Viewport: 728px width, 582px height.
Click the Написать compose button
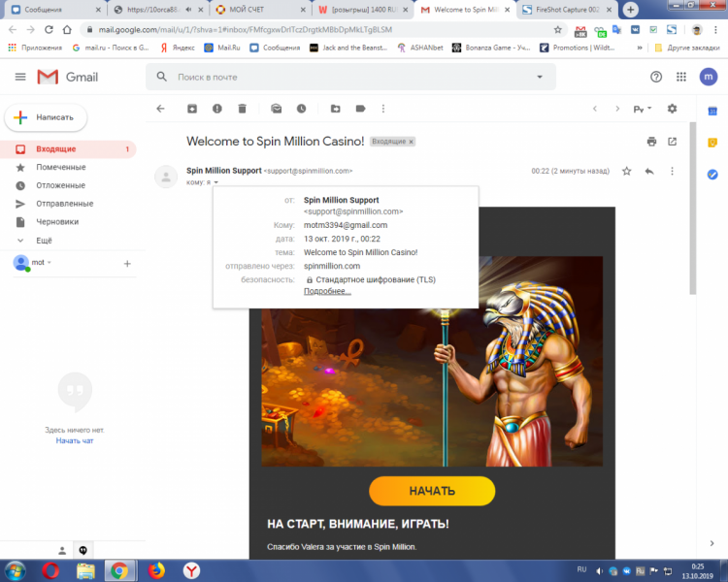coord(46,117)
